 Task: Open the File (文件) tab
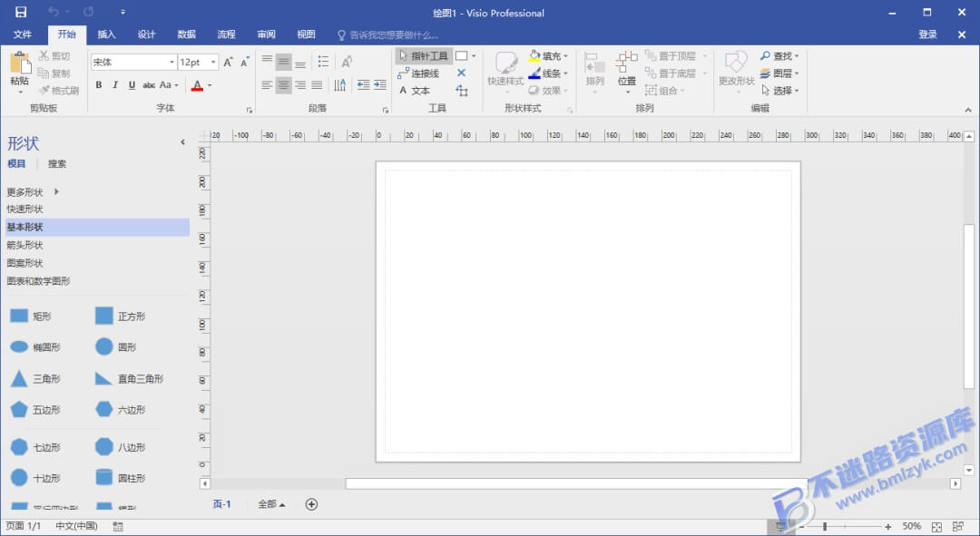click(x=23, y=34)
